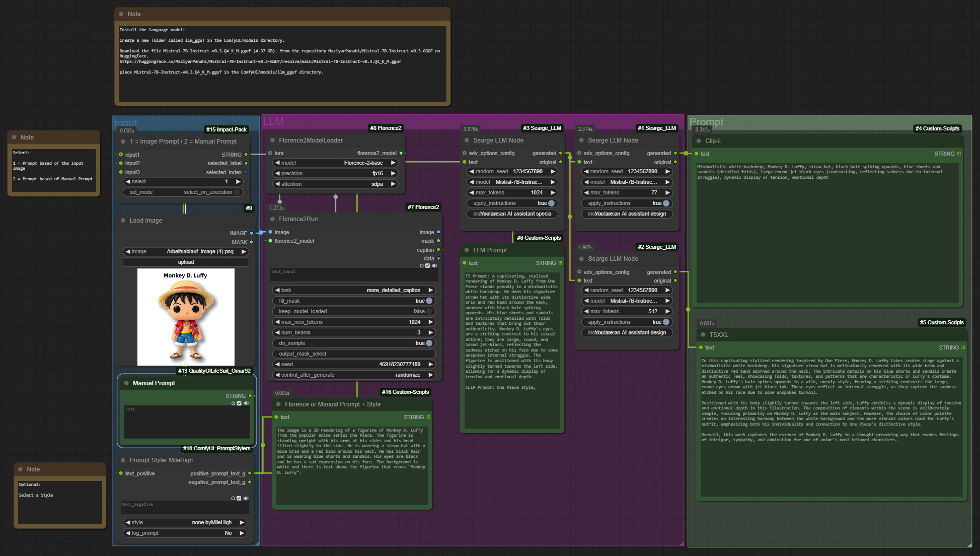Image resolution: width=980 pixels, height=556 pixels.
Task: Toggle apply_instructions on the max_tokens 77 Searge node
Action: pyautogui.click(x=627, y=203)
